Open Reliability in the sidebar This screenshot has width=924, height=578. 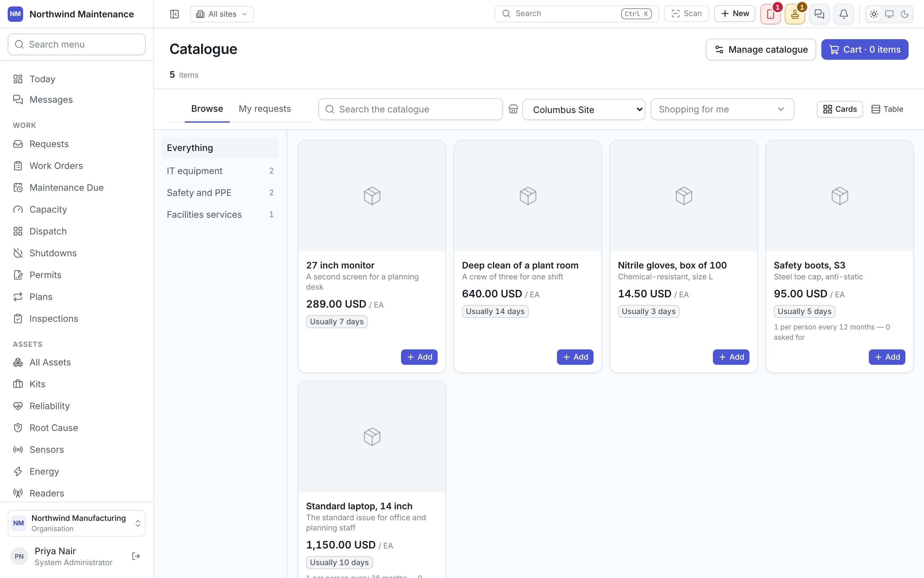click(x=77, y=406)
